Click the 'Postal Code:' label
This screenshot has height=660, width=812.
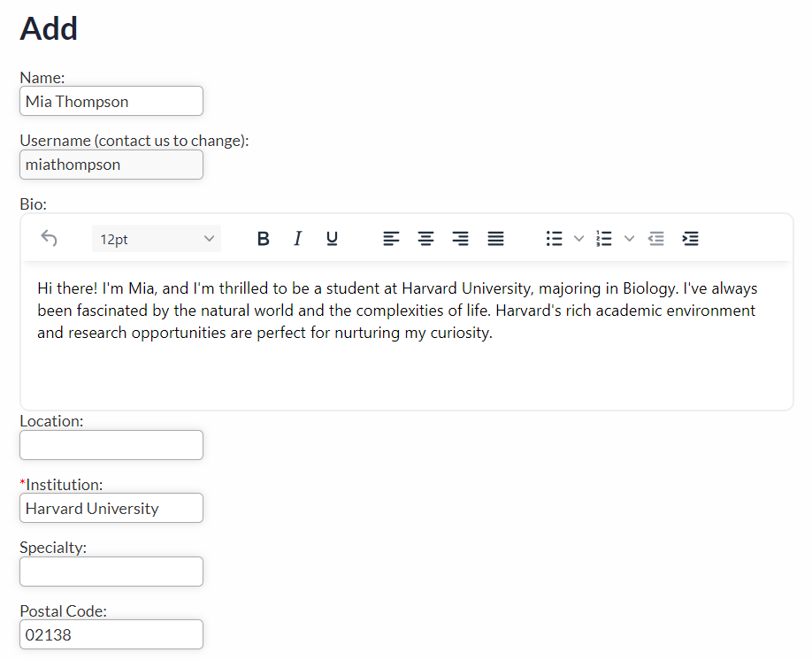tap(63, 611)
